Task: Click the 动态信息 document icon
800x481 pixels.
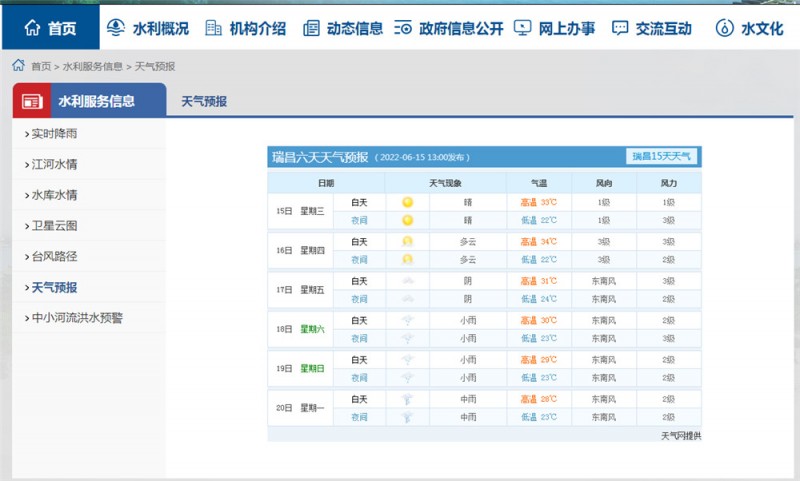Action: pyautogui.click(x=311, y=28)
